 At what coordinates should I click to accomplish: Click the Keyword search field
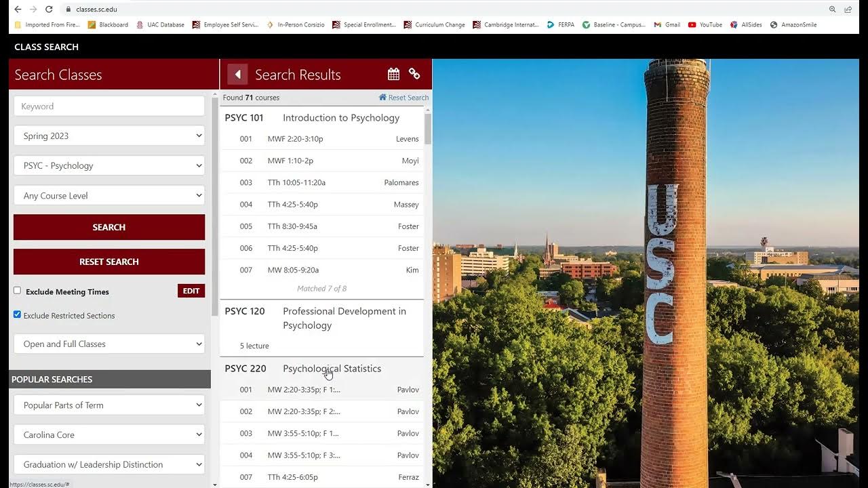click(109, 106)
